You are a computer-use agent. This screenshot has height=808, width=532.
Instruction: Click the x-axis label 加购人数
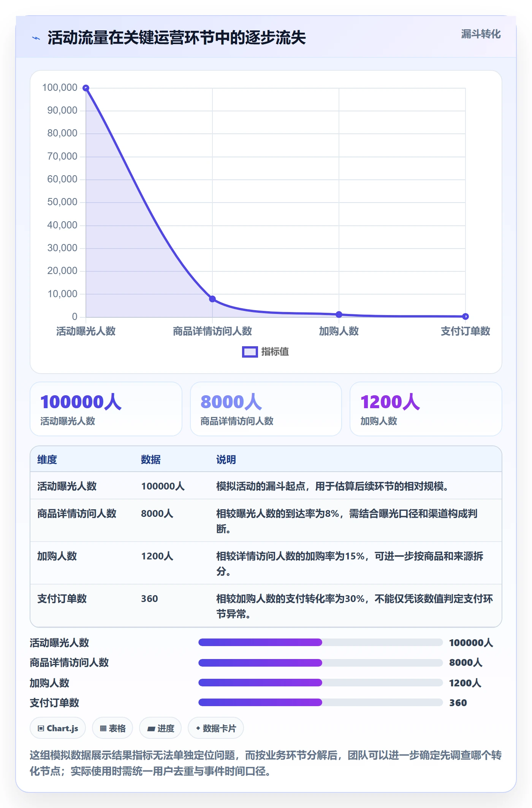click(339, 331)
